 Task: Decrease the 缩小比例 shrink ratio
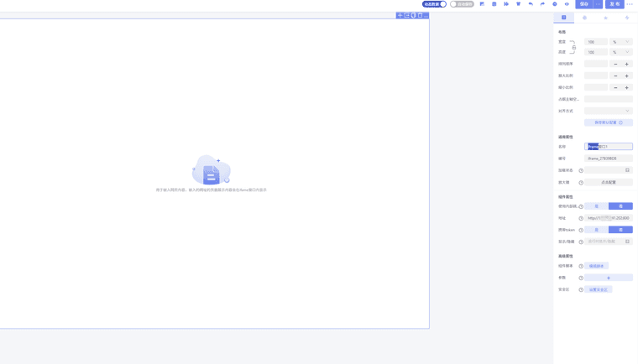(x=615, y=87)
